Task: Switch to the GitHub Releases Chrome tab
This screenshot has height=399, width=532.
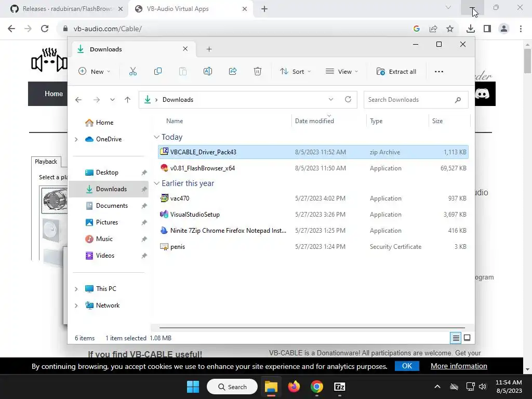Action: (67, 9)
